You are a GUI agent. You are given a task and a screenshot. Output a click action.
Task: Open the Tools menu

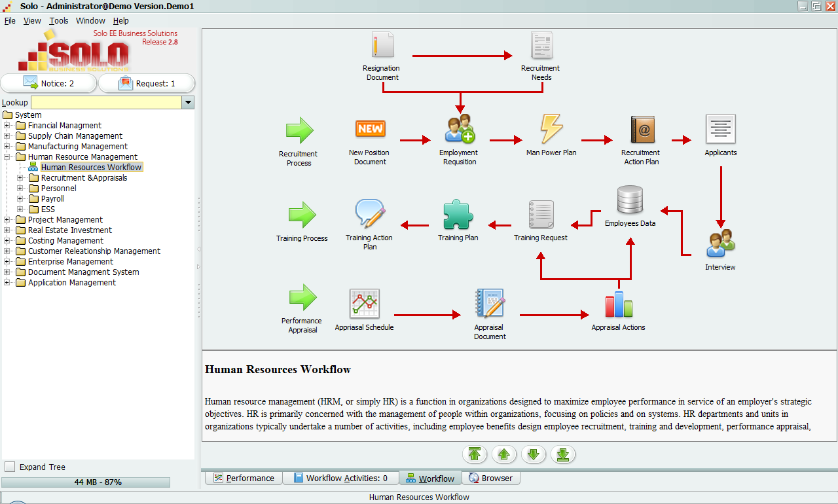58,20
